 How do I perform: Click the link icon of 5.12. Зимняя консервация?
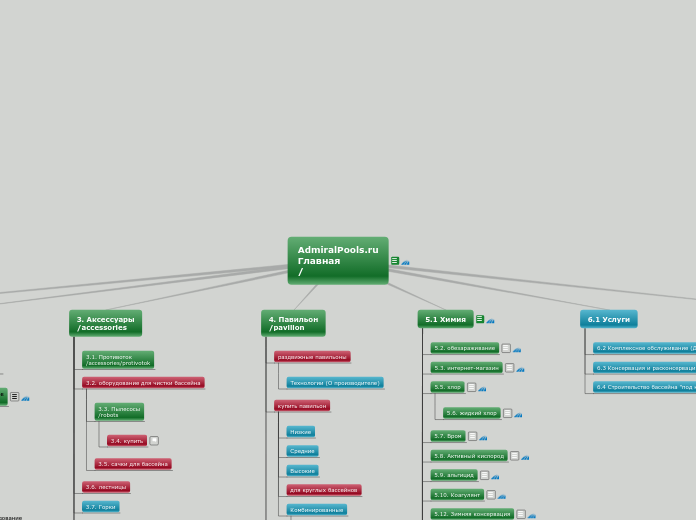pyautogui.click(x=531, y=516)
